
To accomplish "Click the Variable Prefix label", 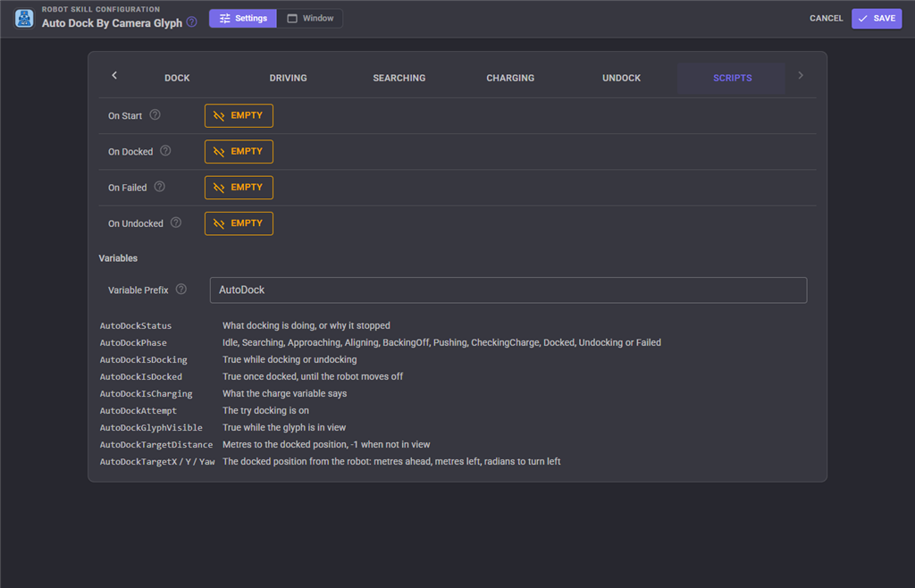I will point(138,290).
